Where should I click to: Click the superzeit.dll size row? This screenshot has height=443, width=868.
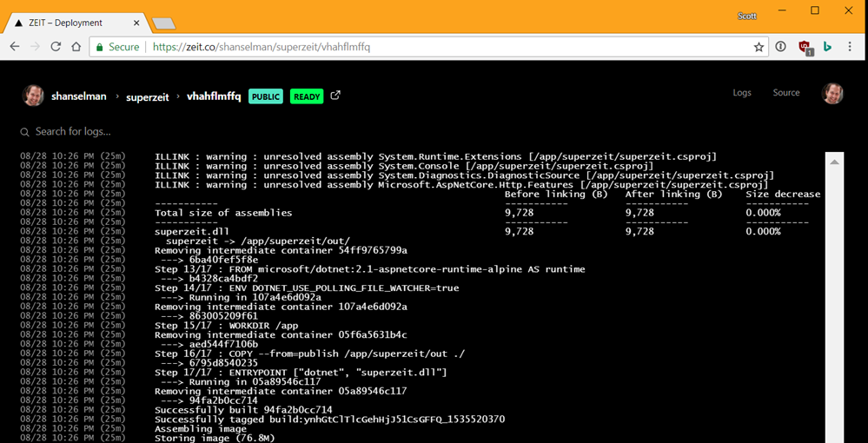click(x=467, y=231)
